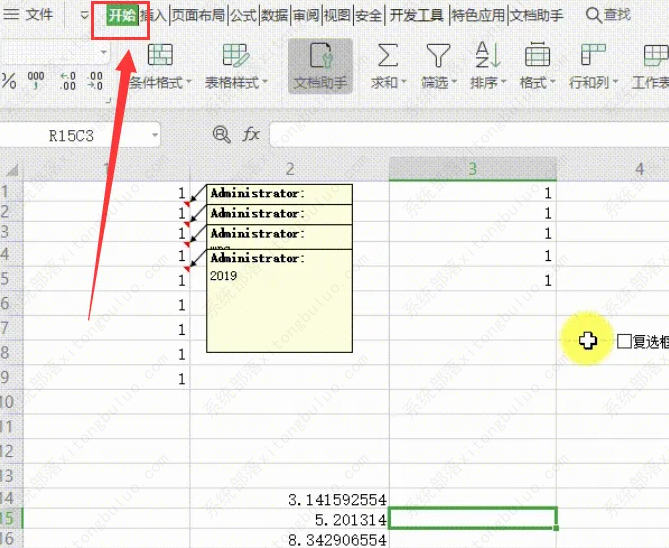Screen dimensions: 669x548
Task: Click the magnifier icon beside fx
Action: point(221,134)
